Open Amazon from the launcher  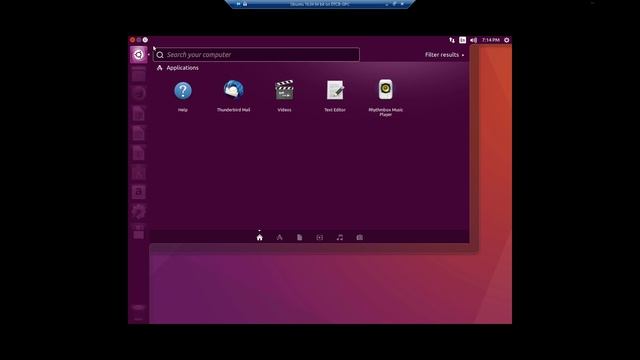[138, 192]
